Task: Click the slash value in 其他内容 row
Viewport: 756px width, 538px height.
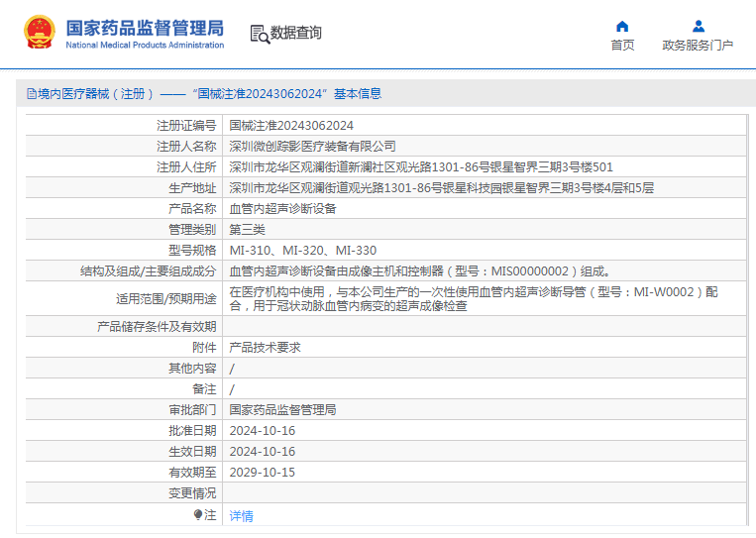Action: click(232, 369)
